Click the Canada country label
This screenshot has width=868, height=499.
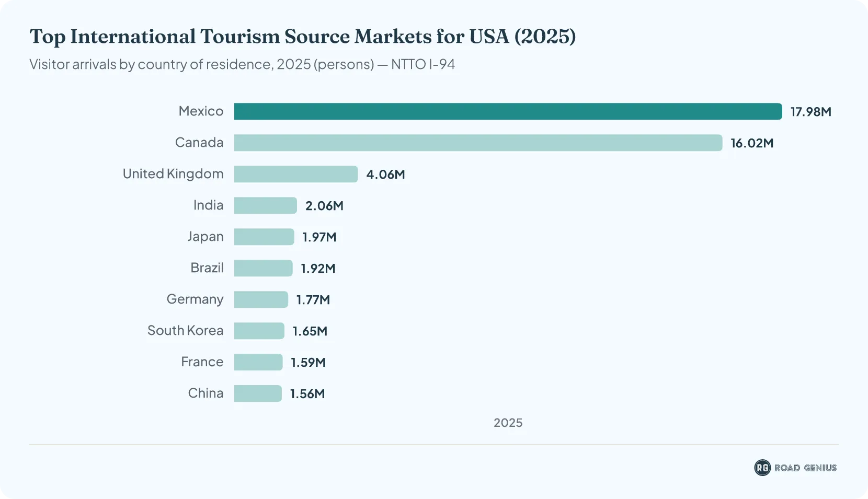[x=199, y=142]
